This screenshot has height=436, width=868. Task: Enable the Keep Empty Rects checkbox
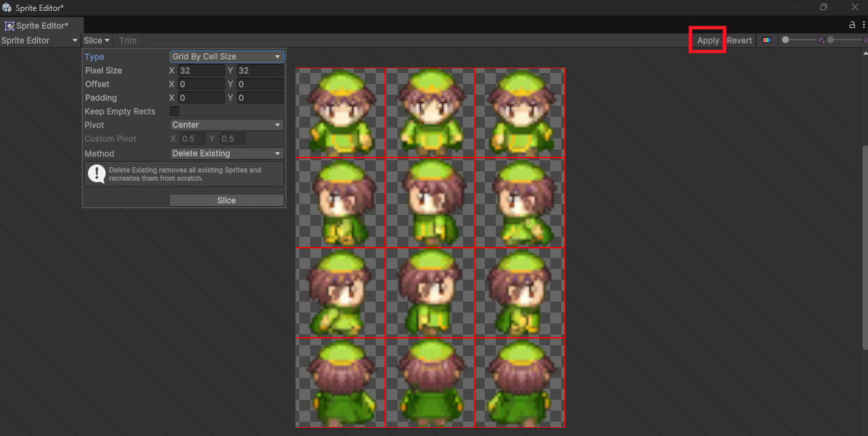(x=175, y=111)
